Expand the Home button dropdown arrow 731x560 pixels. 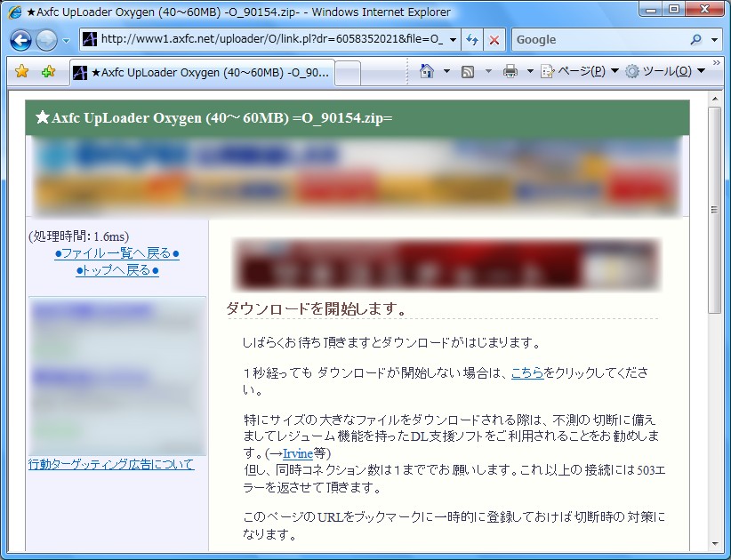446,71
